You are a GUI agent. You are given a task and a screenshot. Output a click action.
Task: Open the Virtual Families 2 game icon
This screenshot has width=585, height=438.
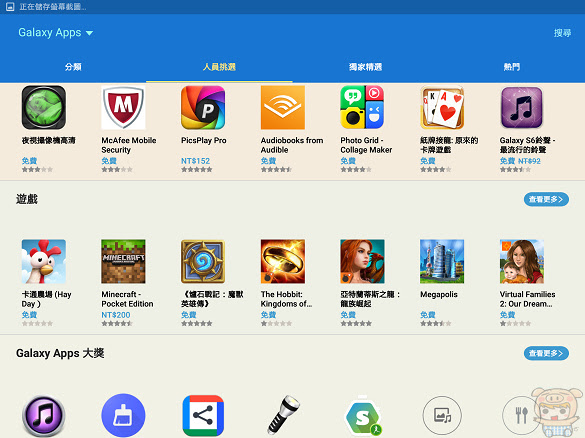click(522, 262)
